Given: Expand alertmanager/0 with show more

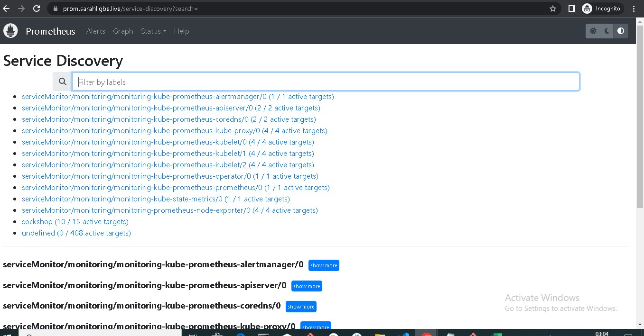Looking at the screenshot, I should [x=324, y=265].
